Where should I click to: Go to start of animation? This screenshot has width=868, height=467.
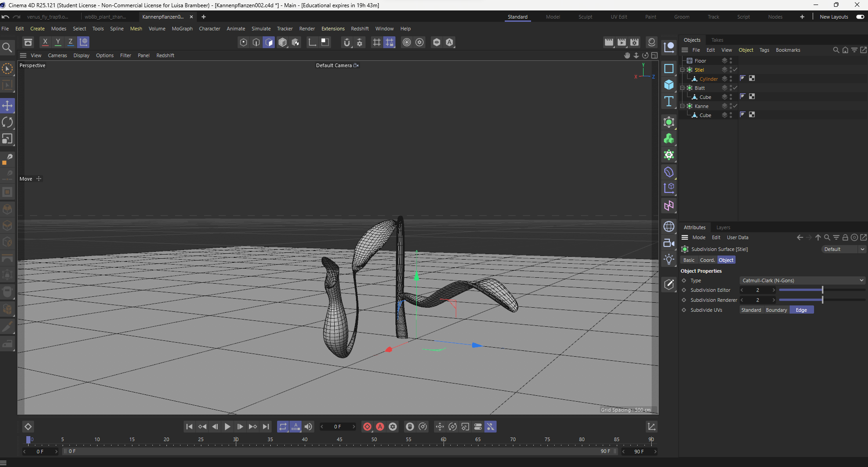[x=190, y=427]
